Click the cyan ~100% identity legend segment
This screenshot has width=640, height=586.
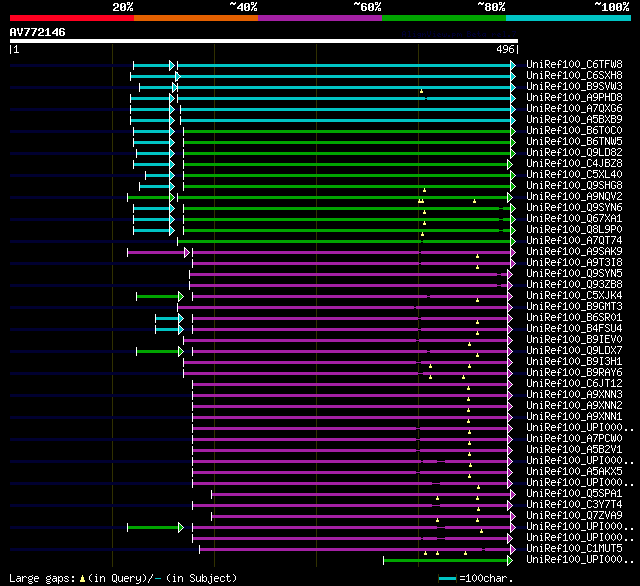[569, 18]
